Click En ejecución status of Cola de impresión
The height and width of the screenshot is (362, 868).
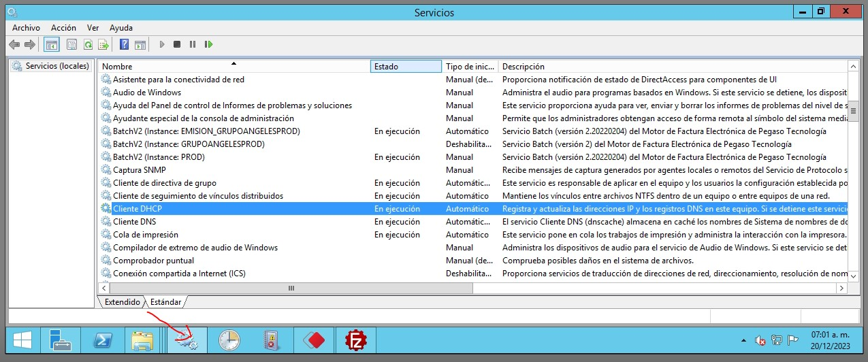(397, 235)
